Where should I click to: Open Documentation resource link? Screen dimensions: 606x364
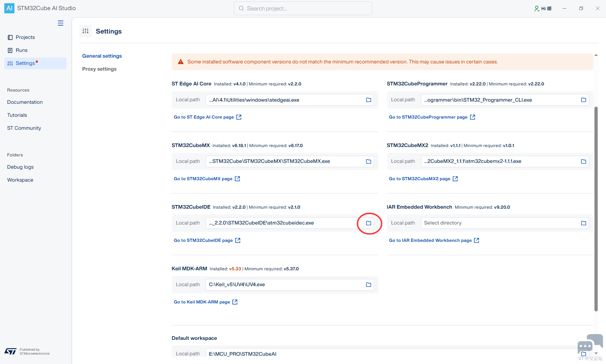[x=25, y=102]
